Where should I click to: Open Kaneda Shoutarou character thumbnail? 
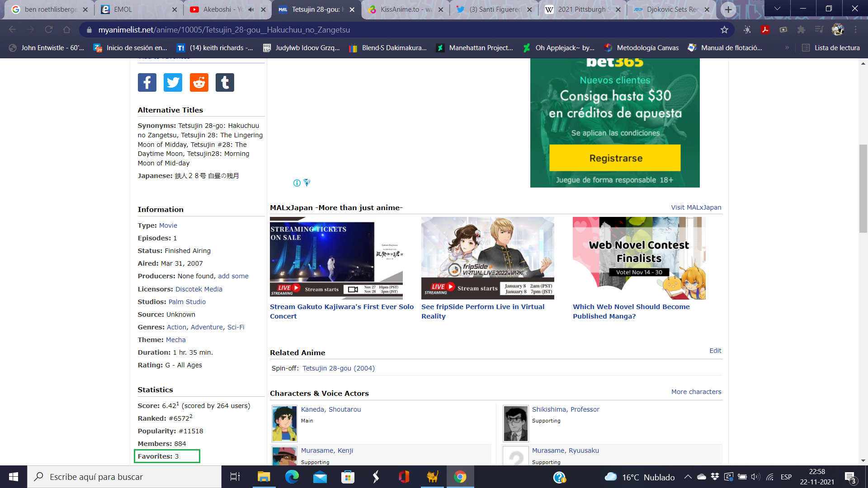pyautogui.click(x=284, y=423)
